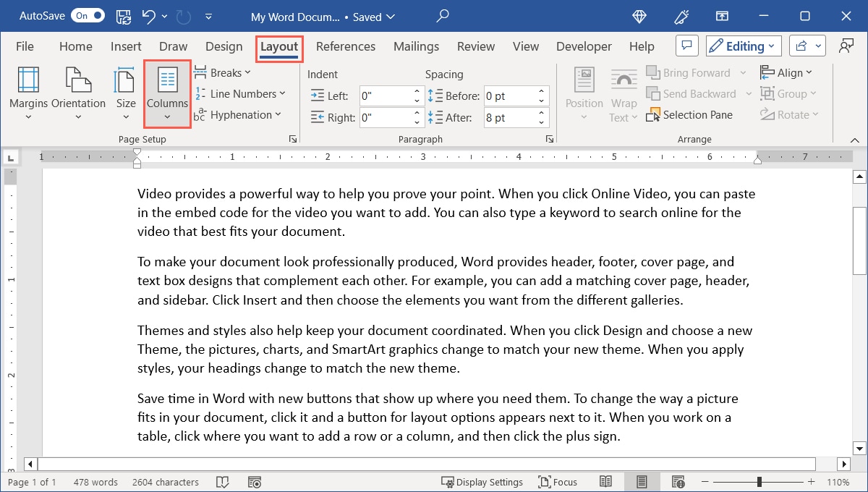Switch to Web Layout view
The width and height of the screenshot is (868, 492).
point(678,481)
